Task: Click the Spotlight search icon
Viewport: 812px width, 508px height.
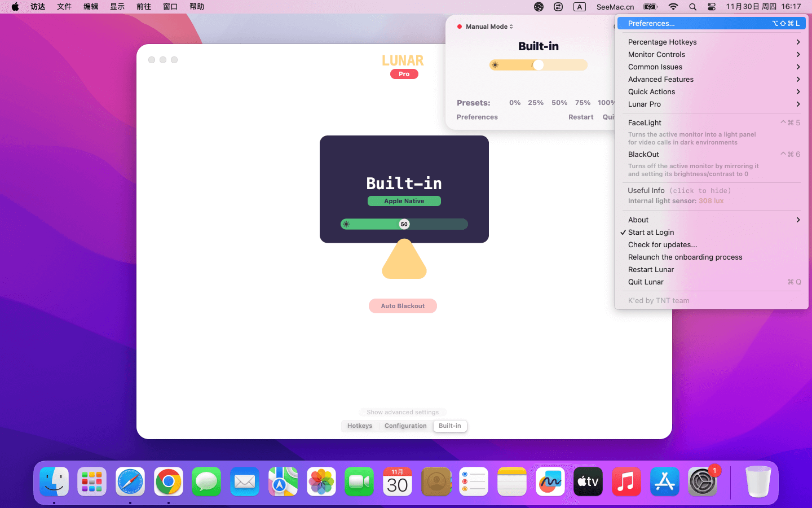Action: [x=692, y=7]
